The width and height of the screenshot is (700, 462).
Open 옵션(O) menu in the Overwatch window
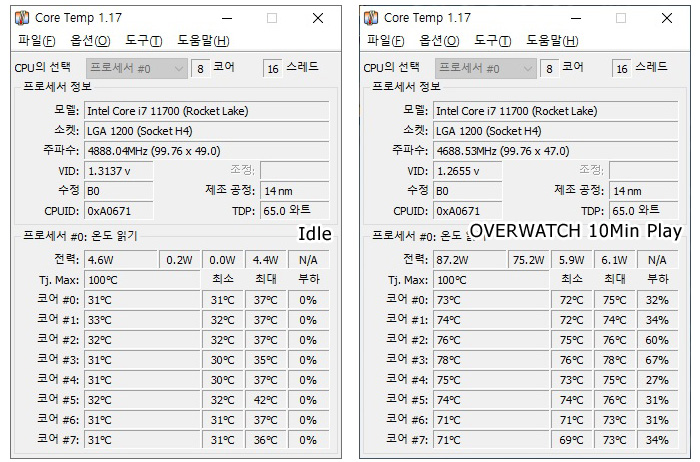[439, 41]
